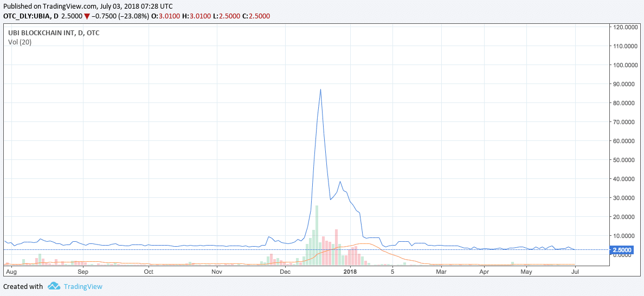This screenshot has width=644, height=296.
Task: Click the price line peak near 87
Action: pos(320,89)
